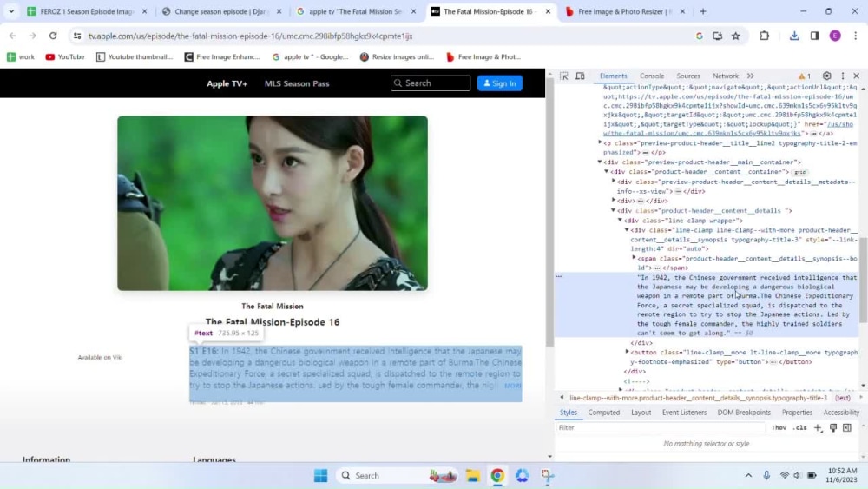Screen dimensions: 868x489
Task: Click the browser back arrow
Action: [13, 36]
